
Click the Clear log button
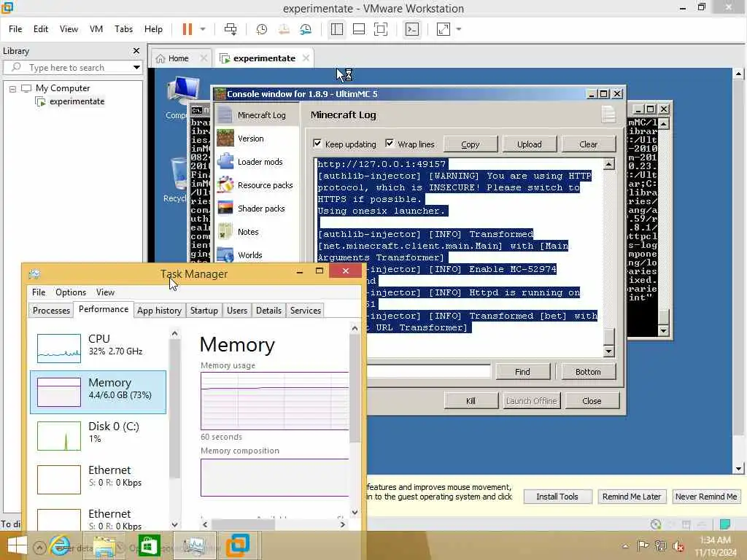pyautogui.click(x=589, y=144)
